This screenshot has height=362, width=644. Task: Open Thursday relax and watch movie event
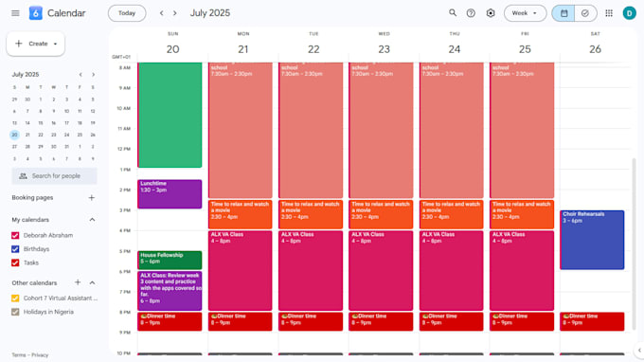pyautogui.click(x=452, y=214)
